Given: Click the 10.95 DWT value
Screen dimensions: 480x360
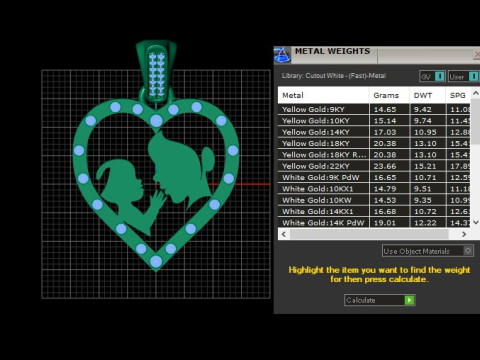Looking at the screenshot, I should click(x=425, y=132).
